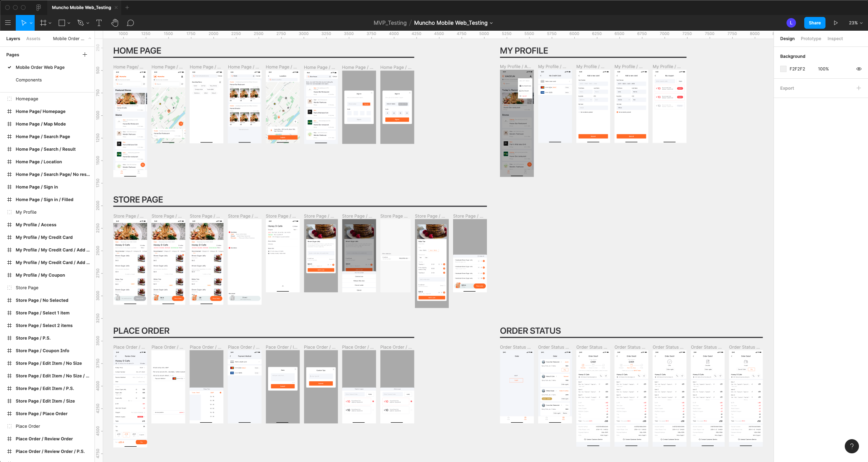Open the shape tool dropdown chevron
Screen dimensions: 868x462
68,22
